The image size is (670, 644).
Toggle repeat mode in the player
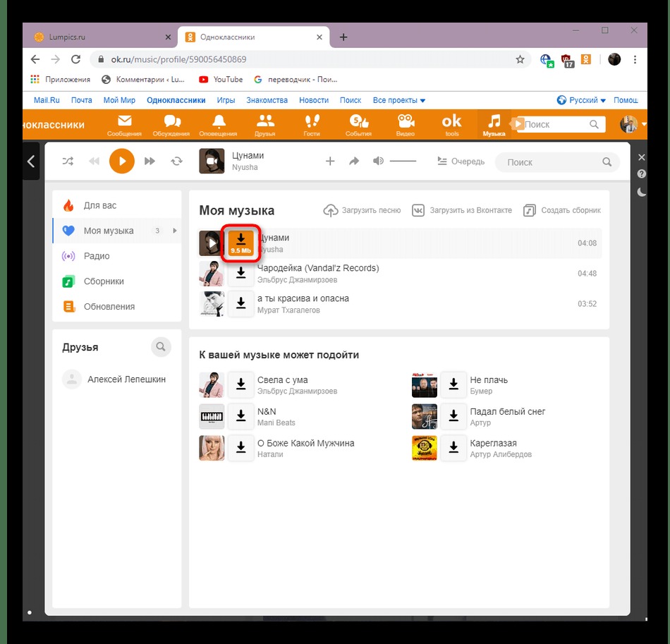tap(176, 161)
